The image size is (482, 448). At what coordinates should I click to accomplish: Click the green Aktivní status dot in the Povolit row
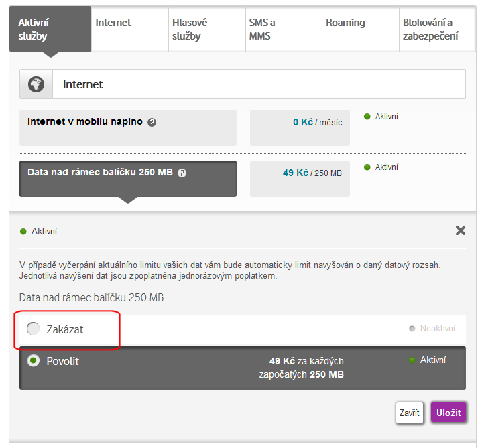[412, 360]
